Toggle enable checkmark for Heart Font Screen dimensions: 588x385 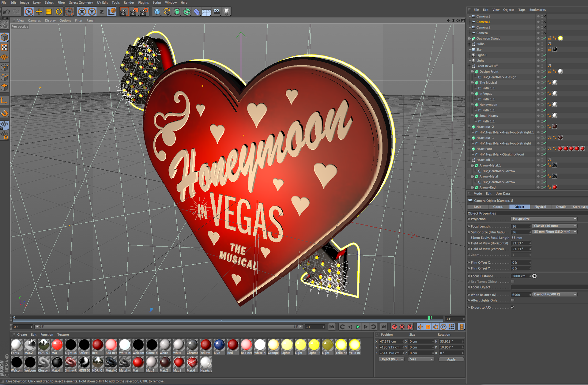[545, 149]
